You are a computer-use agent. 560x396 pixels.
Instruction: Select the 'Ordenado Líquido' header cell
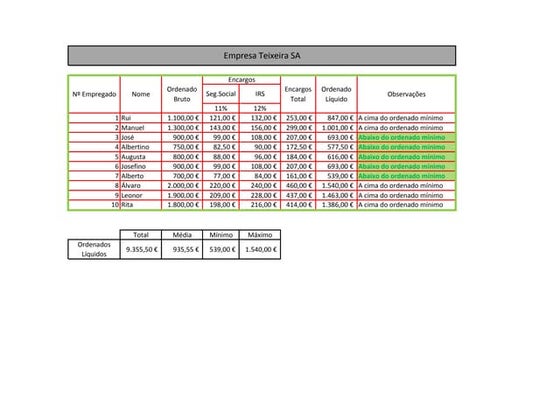click(336, 94)
